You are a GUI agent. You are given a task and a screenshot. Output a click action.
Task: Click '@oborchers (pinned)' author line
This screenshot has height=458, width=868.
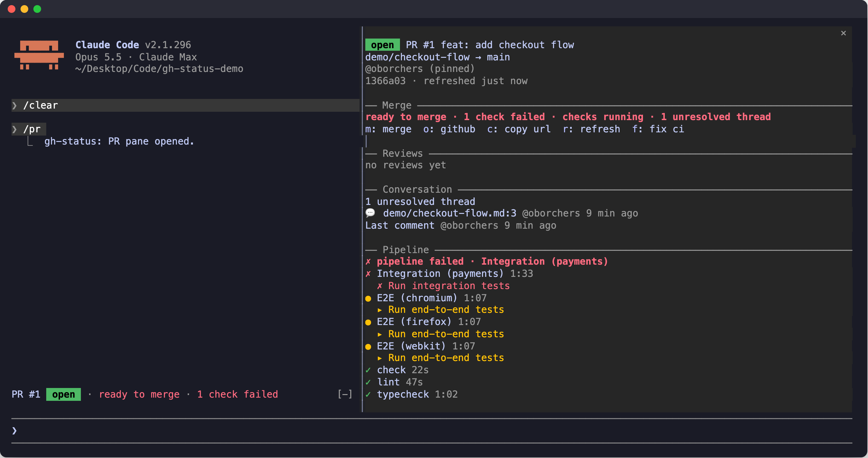420,69
